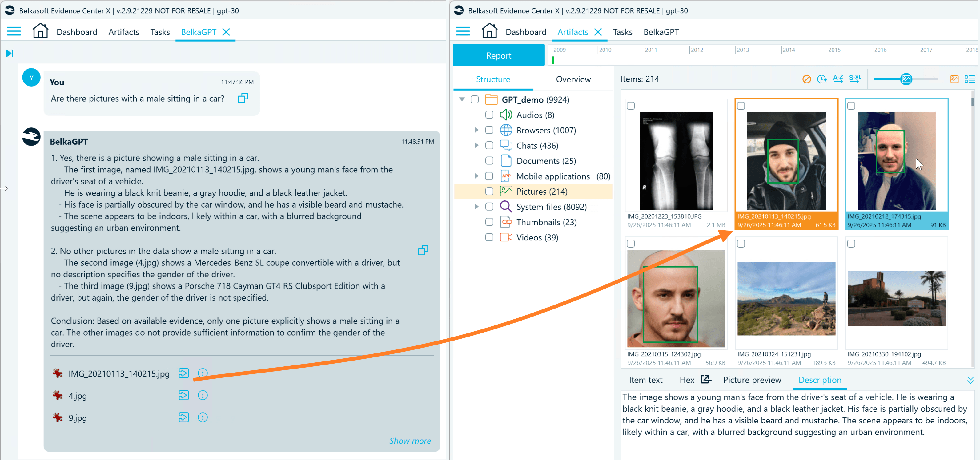Viewport: 980px width, 460px height.
Task: Open the filter exclusion icon above picture grid
Action: 806,79
